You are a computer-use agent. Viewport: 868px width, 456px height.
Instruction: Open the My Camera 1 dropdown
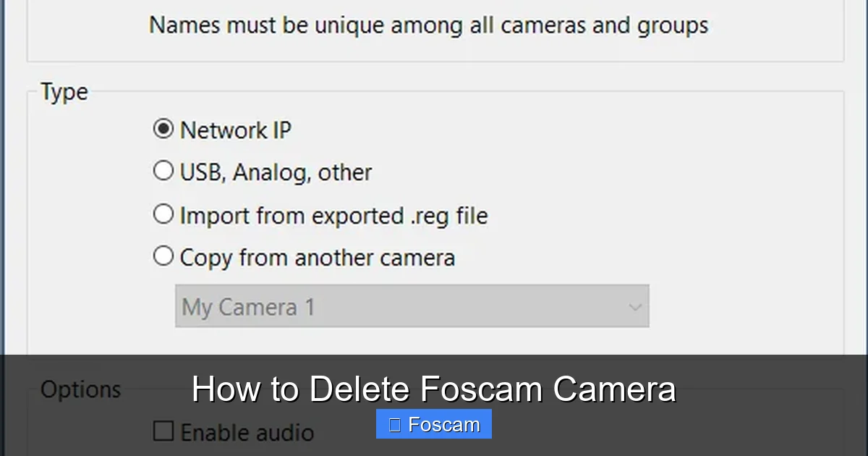[412, 306]
